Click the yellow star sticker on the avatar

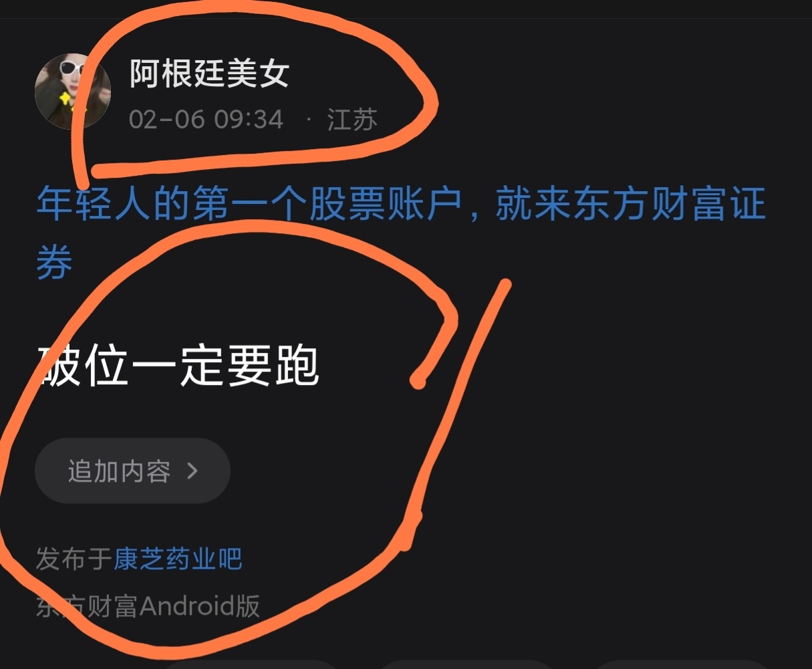(65, 99)
